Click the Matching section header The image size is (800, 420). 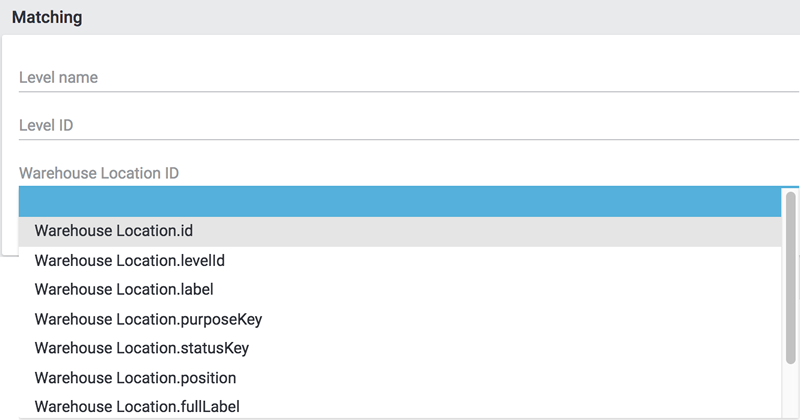[400, 18]
